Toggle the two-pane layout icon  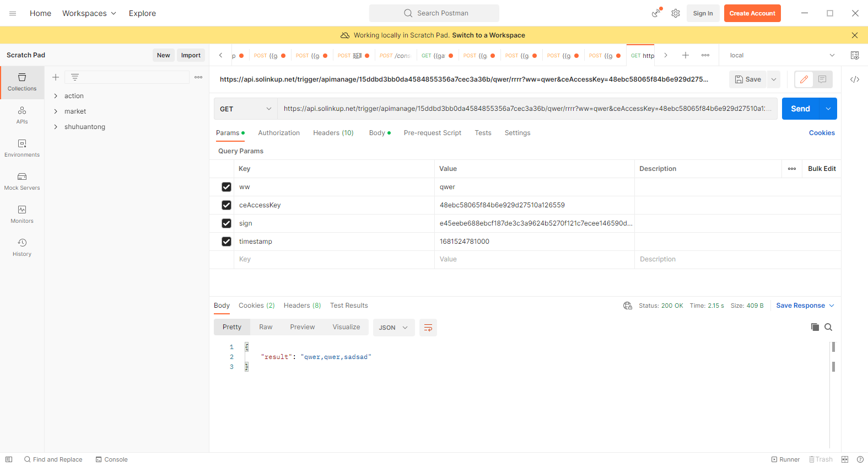pos(845,459)
